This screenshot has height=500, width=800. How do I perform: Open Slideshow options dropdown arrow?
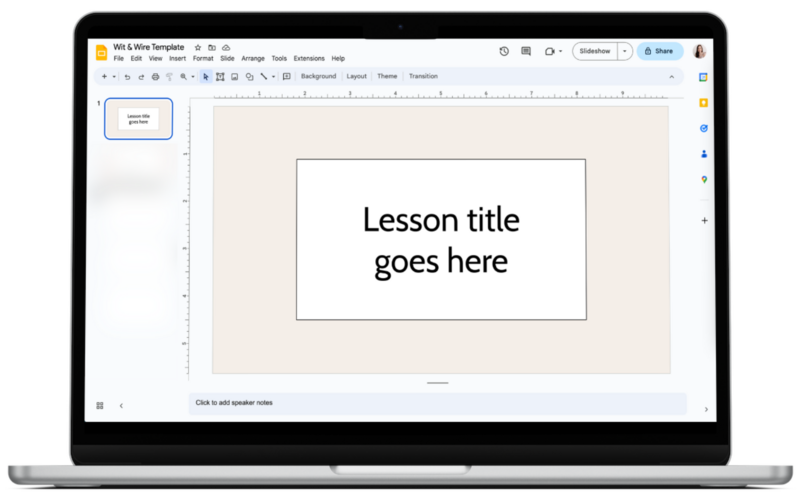coord(624,51)
